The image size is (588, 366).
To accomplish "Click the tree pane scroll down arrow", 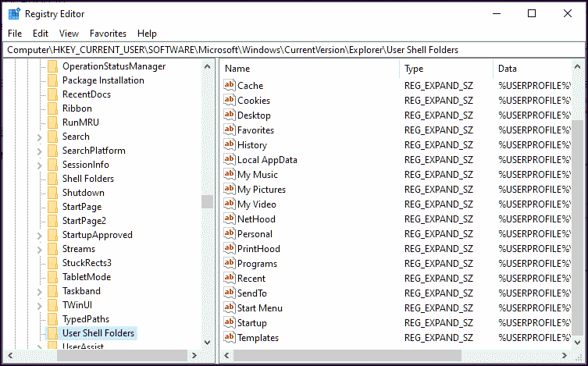I will (x=207, y=343).
